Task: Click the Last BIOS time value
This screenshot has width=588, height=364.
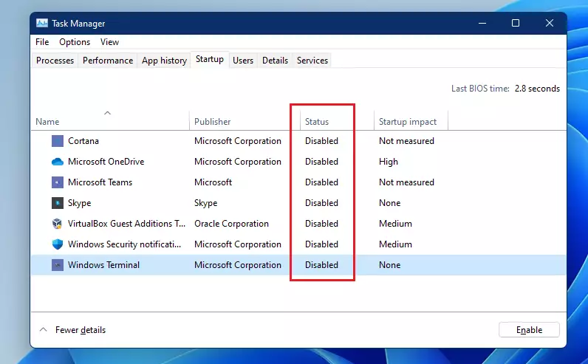Action: pos(537,89)
